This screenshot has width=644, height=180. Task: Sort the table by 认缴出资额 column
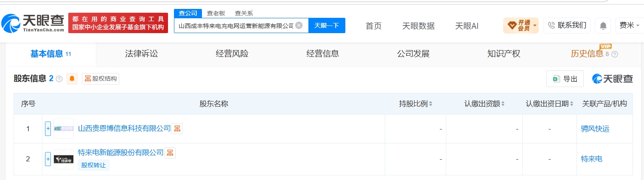pyautogui.click(x=484, y=104)
